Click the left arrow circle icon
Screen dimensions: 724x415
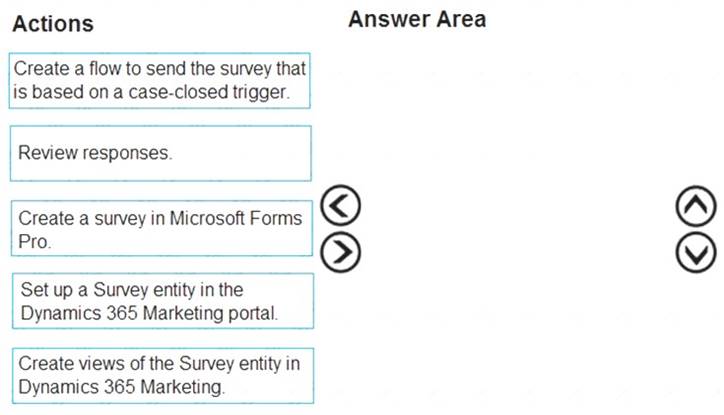tap(340, 205)
